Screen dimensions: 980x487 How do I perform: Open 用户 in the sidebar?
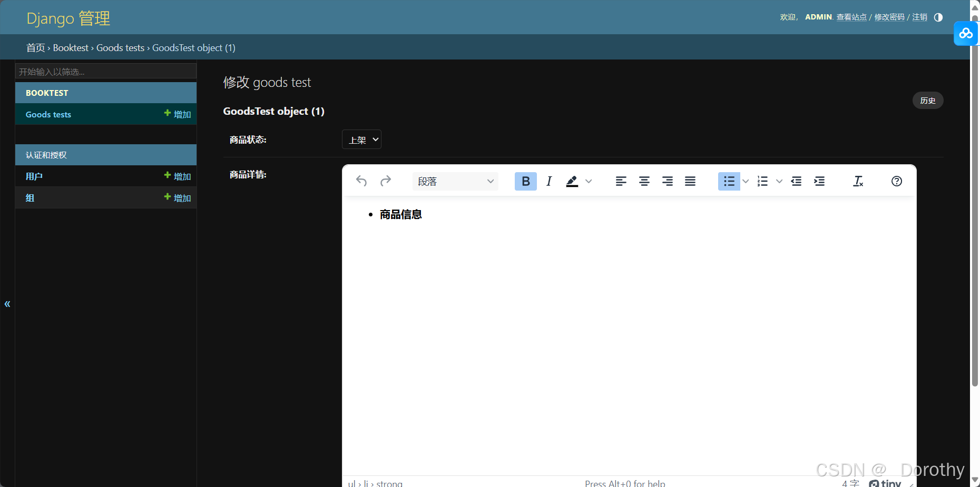[34, 176]
